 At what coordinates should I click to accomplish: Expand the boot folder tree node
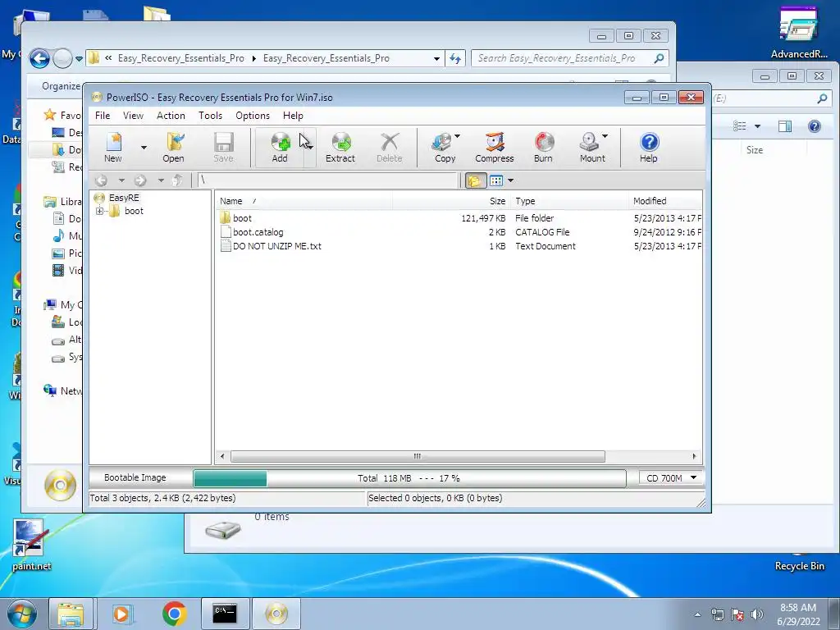(x=99, y=211)
